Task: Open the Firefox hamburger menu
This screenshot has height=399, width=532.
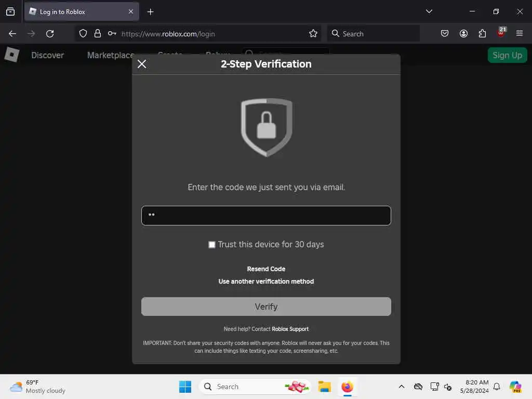Action: click(520, 33)
